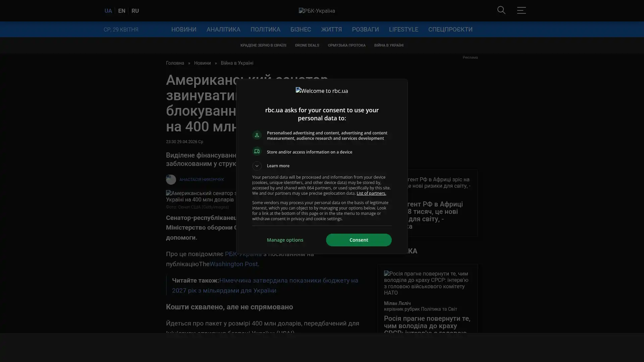Click the Росія прагне повернути article thumbnail
The width and height of the screenshot is (644, 362).
427,283
